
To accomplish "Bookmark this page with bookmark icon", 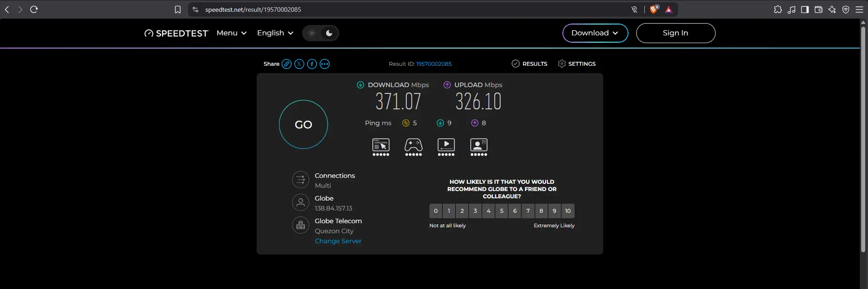I will click(x=178, y=10).
